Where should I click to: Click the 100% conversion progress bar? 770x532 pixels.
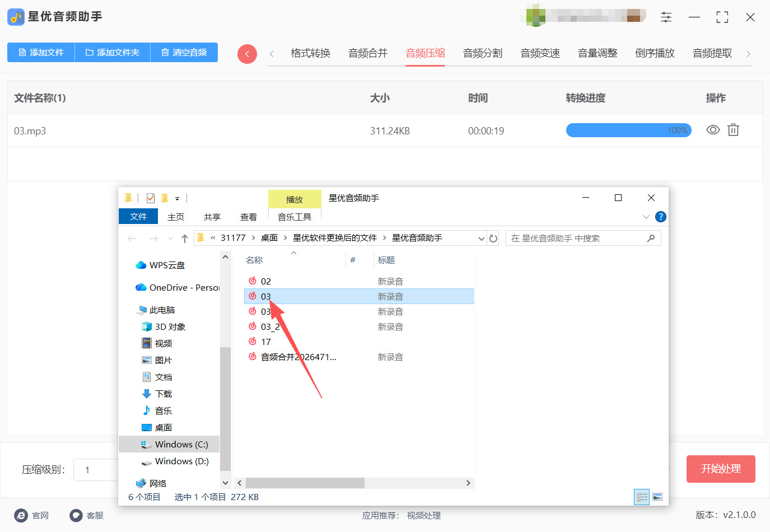pos(629,130)
